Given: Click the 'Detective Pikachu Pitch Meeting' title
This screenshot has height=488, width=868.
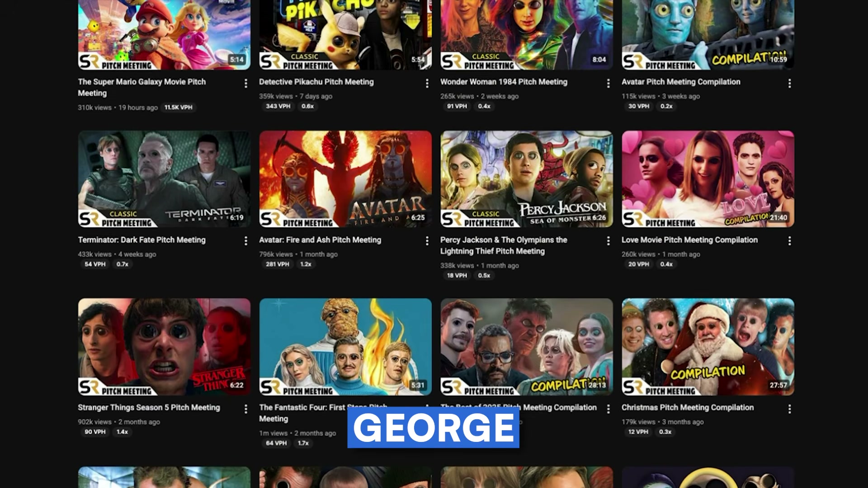Looking at the screenshot, I should [x=316, y=82].
